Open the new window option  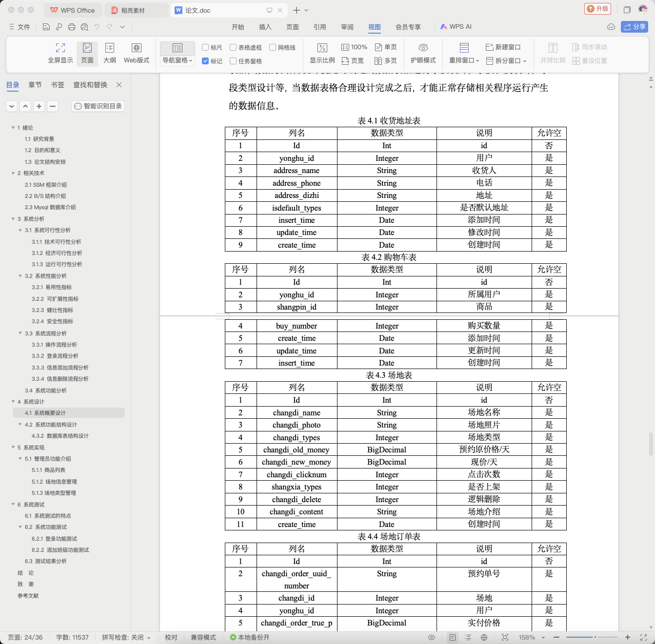[x=503, y=47]
